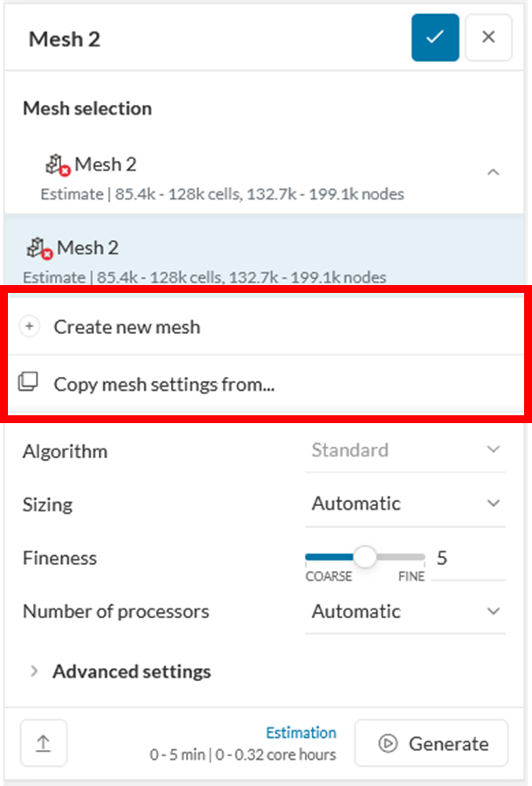Open the Estimation link

301,733
